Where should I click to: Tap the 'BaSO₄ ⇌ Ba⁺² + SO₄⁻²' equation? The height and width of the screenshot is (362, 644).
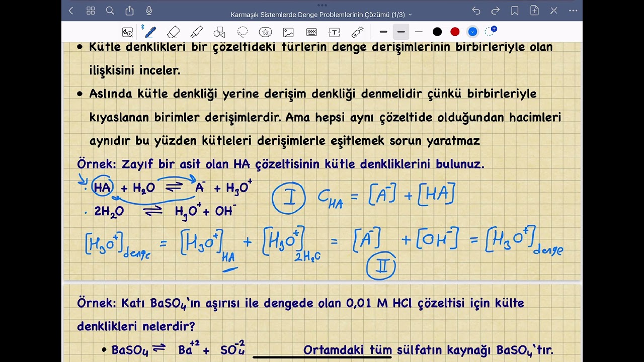(178, 349)
